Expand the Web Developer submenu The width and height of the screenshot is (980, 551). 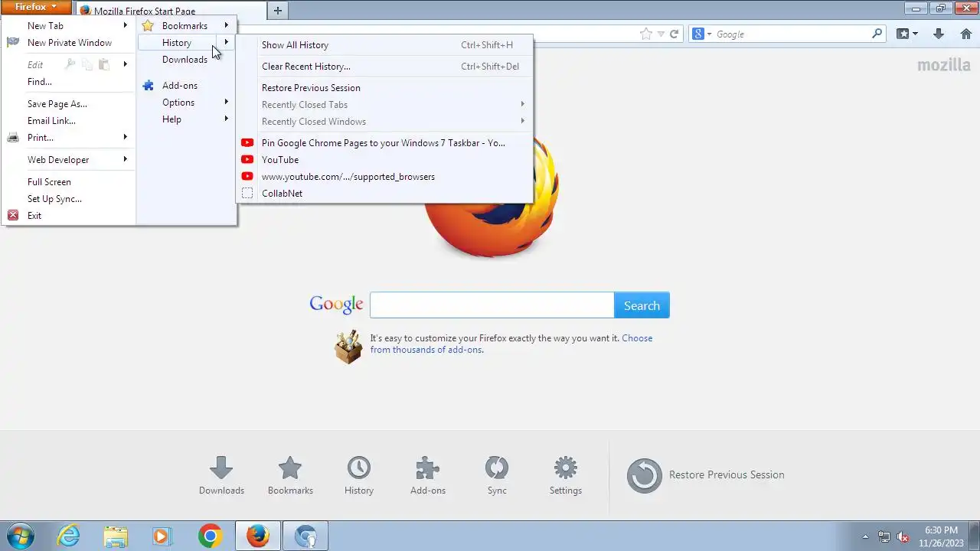[126, 159]
